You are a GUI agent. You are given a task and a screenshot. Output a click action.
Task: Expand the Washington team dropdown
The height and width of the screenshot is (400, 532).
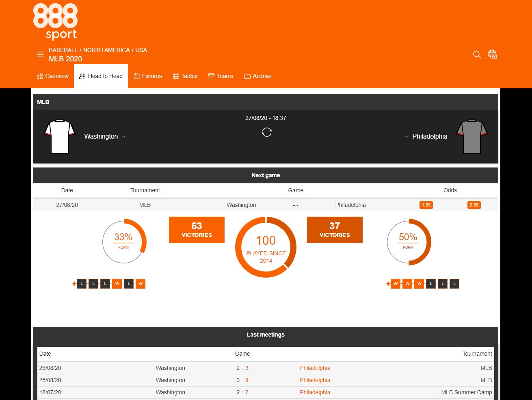[123, 137]
